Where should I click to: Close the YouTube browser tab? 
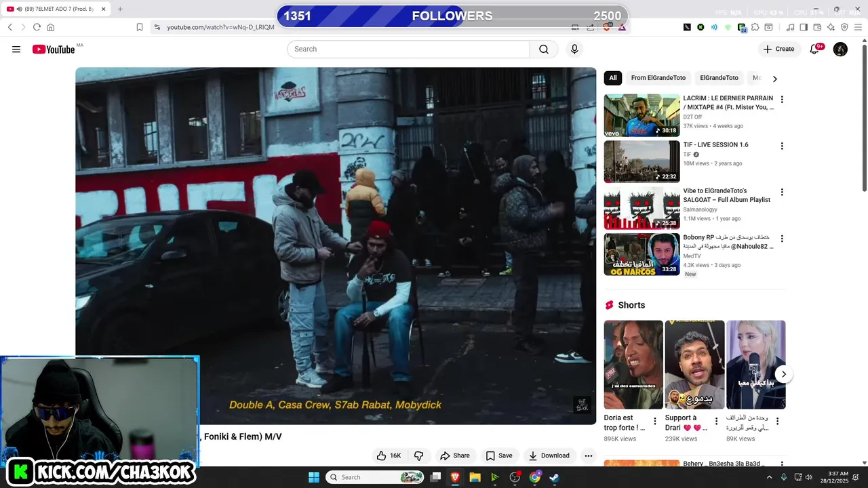tap(104, 9)
